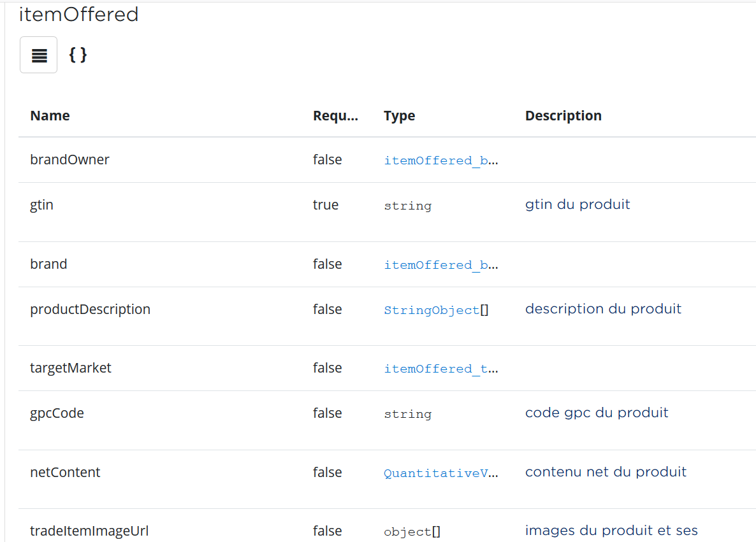The height and width of the screenshot is (542, 756).
Task: Select the productDescription property name
Action: click(x=90, y=310)
